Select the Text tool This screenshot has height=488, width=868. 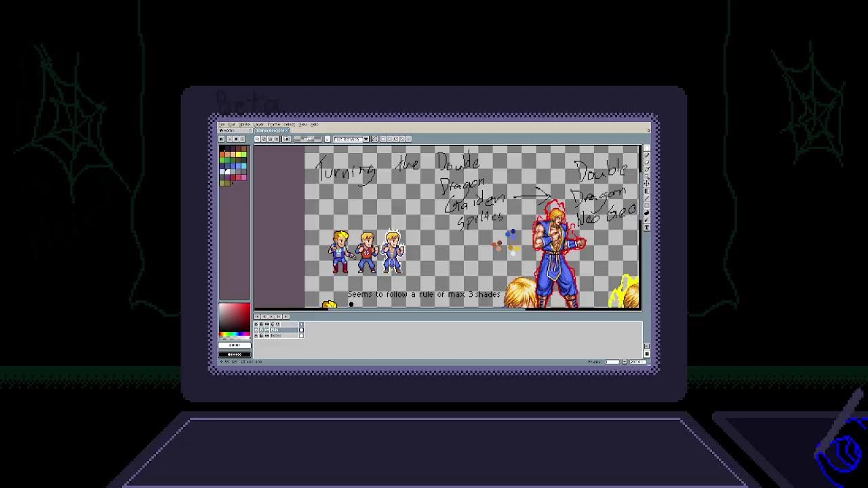[x=647, y=227]
